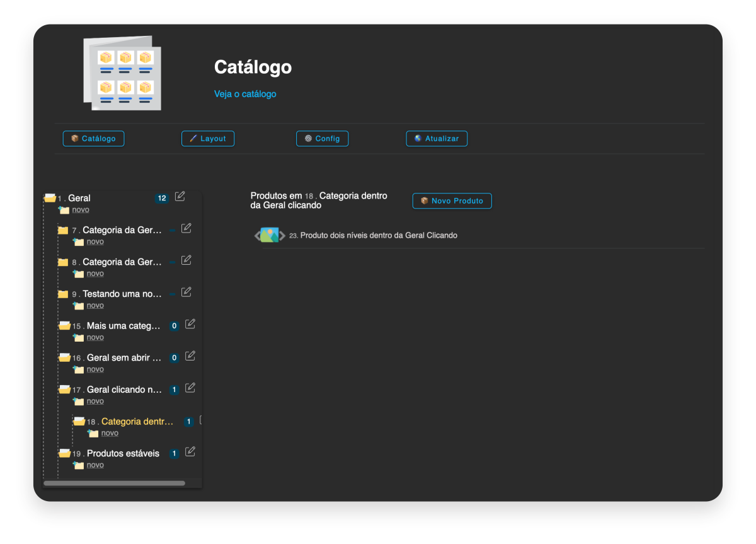
Task: Toggle the count badge 12 on Geral
Action: point(161,197)
